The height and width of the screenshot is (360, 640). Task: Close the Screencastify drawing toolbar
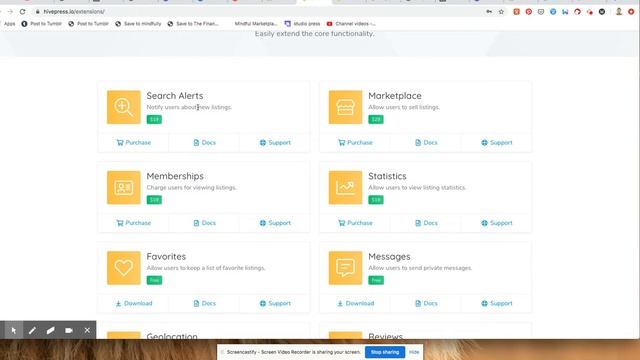click(x=87, y=330)
